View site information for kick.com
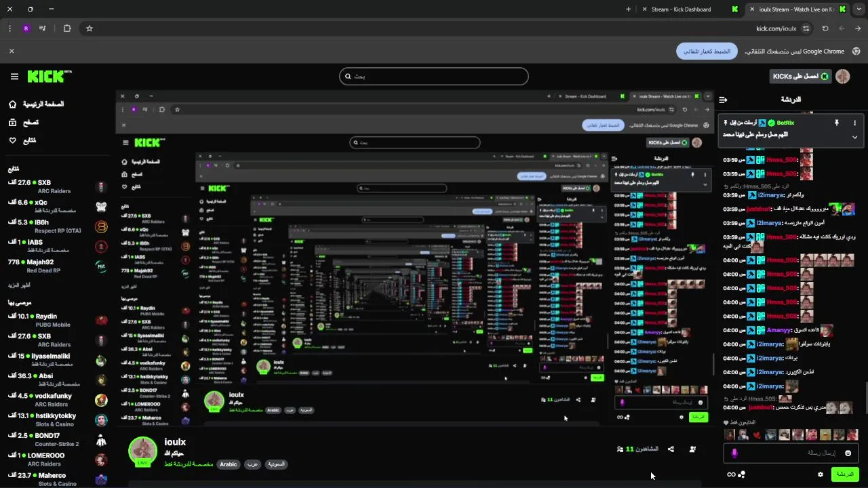 click(806, 28)
